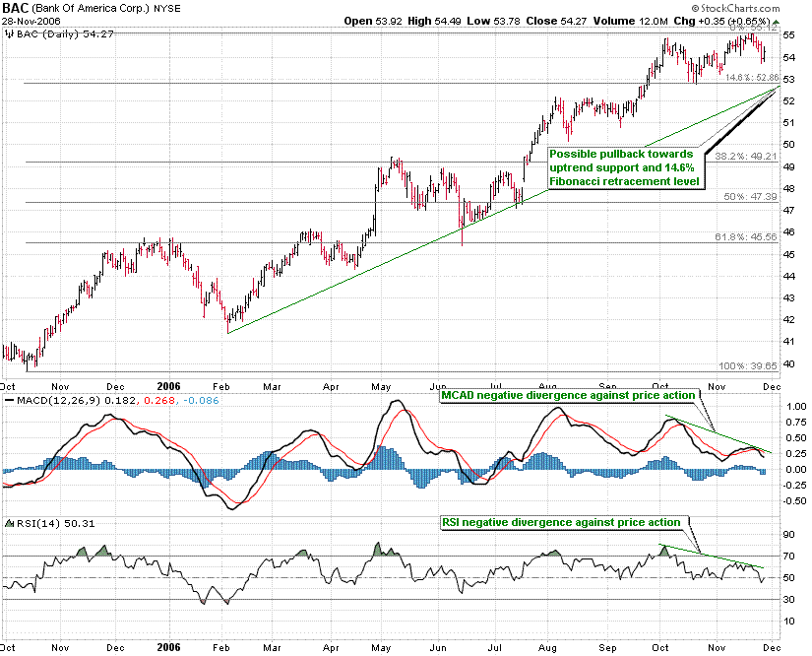
Task: Click the 38.2%: 49.21 Fibonacci label
Action: (746, 156)
